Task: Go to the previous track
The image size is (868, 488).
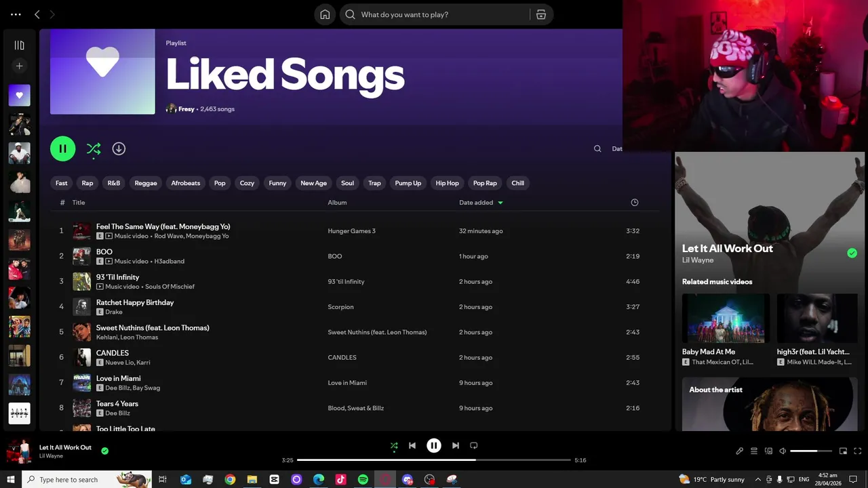Action: pos(412,445)
